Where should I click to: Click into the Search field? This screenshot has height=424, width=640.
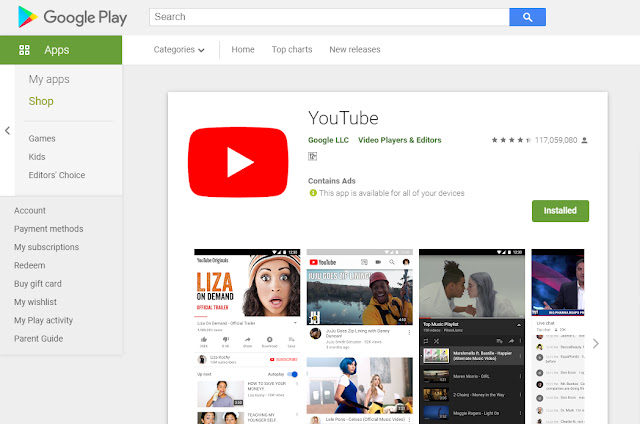pos(329,17)
